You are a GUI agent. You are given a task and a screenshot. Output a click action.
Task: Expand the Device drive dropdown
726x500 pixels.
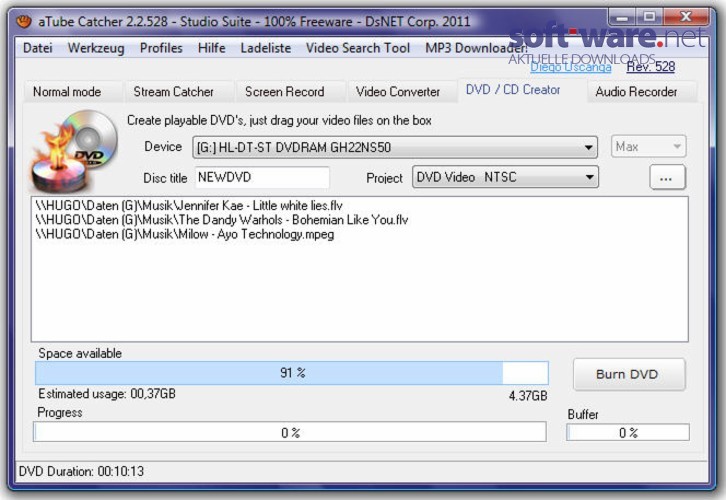click(x=395, y=147)
